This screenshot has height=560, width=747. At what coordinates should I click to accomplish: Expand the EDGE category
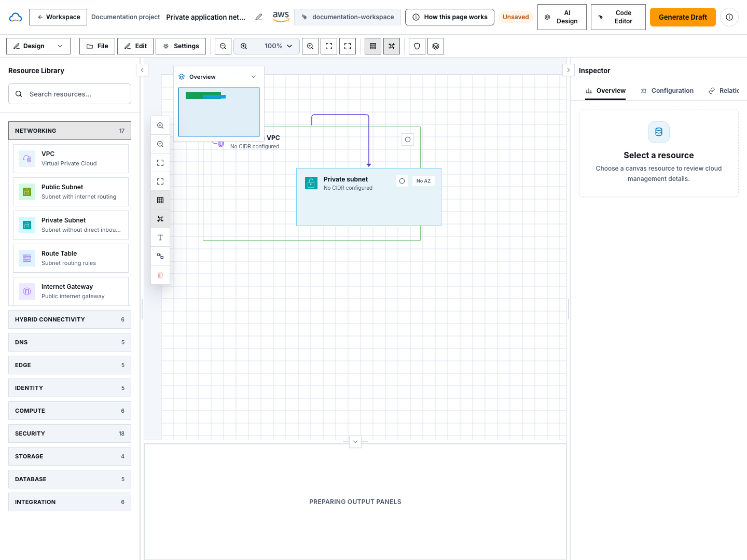(x=70, y=365)
